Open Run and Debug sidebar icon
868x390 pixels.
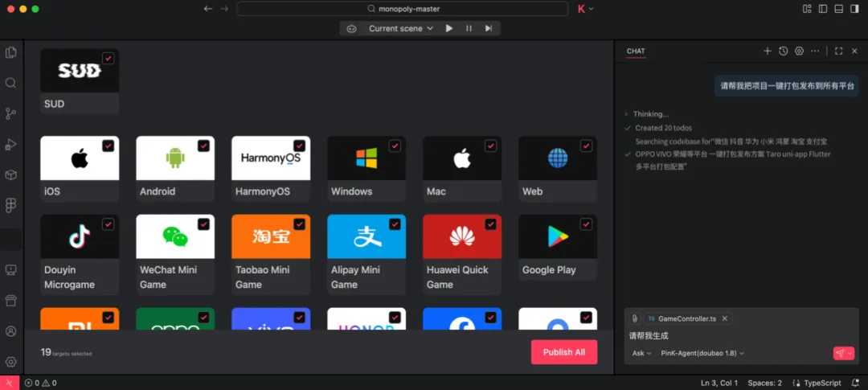coord(10,145)
